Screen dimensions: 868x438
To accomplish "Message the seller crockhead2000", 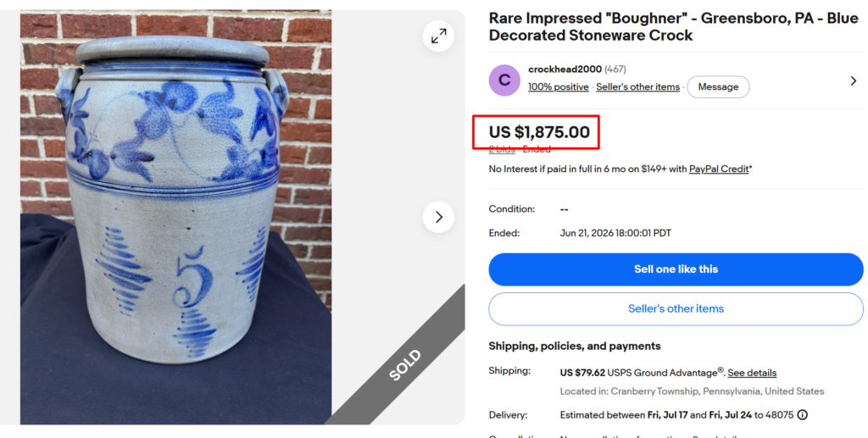I will [718, 86].
